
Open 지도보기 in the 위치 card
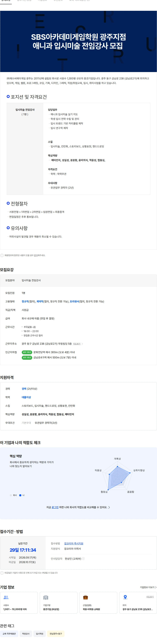click(150, 597)
